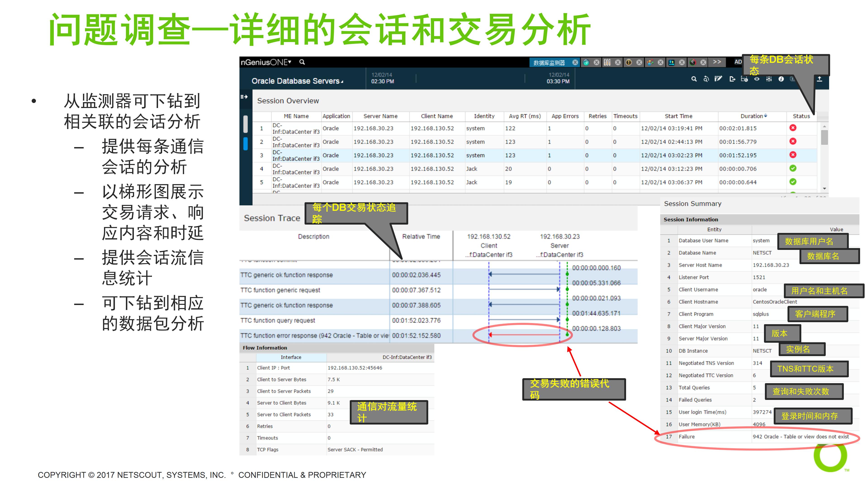This screenshot has height=488, width=868.
Task: Select identity Jack in session row 4
Action: click(472, 169)
